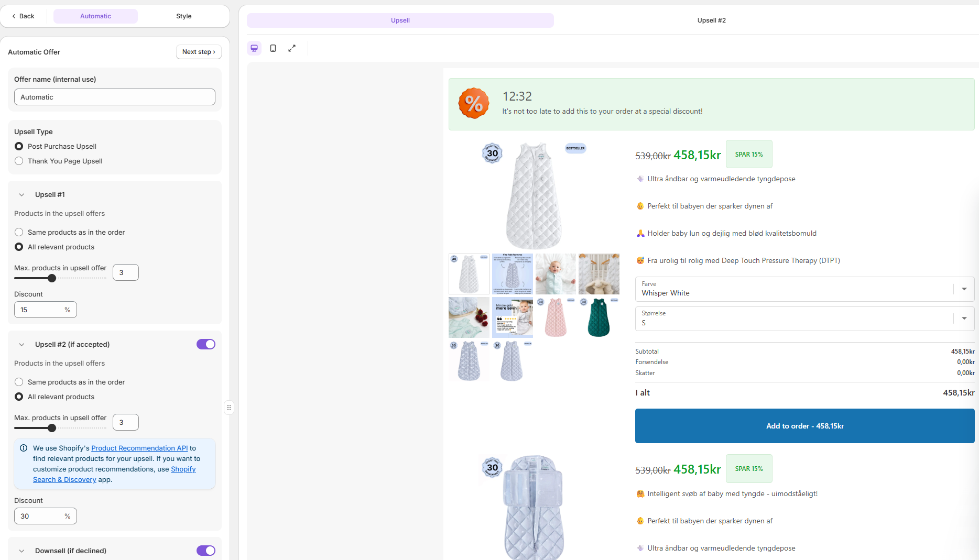Click Upsell #2 Discount percent field

pyautogui.click(x=46, y=516)
